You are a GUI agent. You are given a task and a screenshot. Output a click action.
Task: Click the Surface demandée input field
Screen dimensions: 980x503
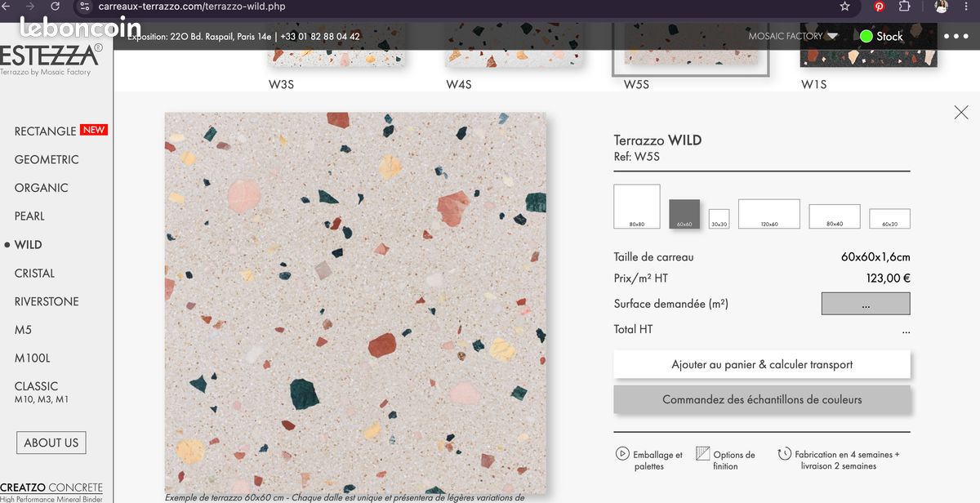click(866, 304)
